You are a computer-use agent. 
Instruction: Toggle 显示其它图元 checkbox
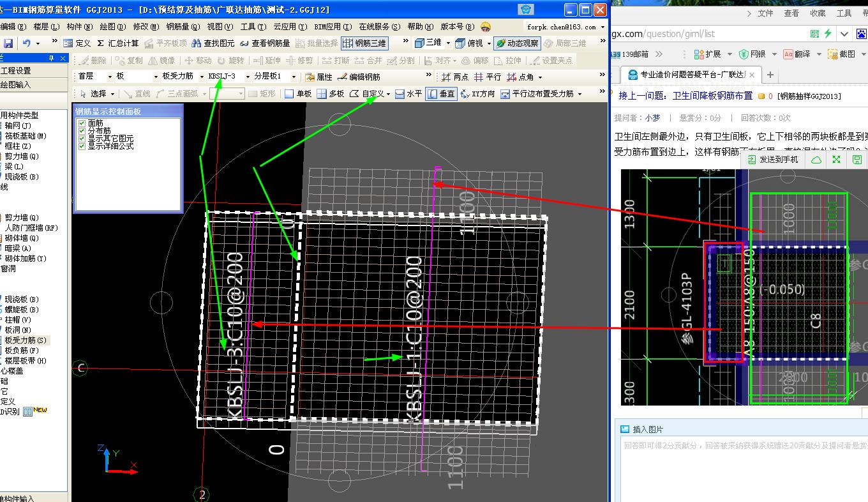pyautogui.click(x=81, y=139)
